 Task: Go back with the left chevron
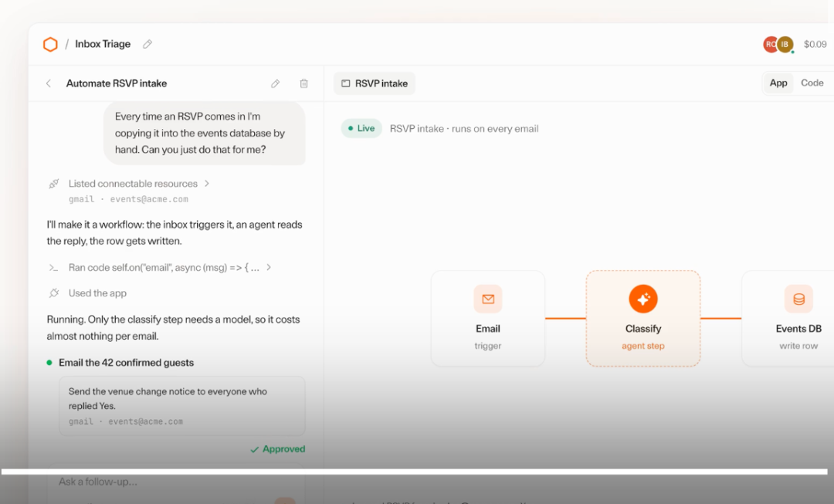[x=49, y=83]
